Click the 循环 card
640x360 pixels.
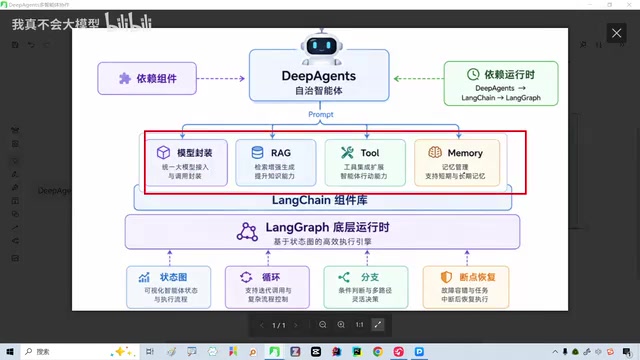267,287
